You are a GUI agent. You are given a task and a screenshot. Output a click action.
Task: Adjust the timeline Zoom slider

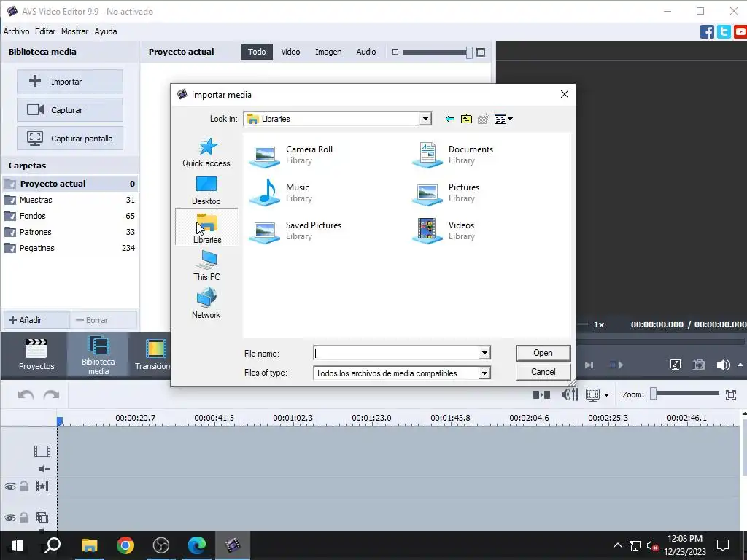[654, 394]
